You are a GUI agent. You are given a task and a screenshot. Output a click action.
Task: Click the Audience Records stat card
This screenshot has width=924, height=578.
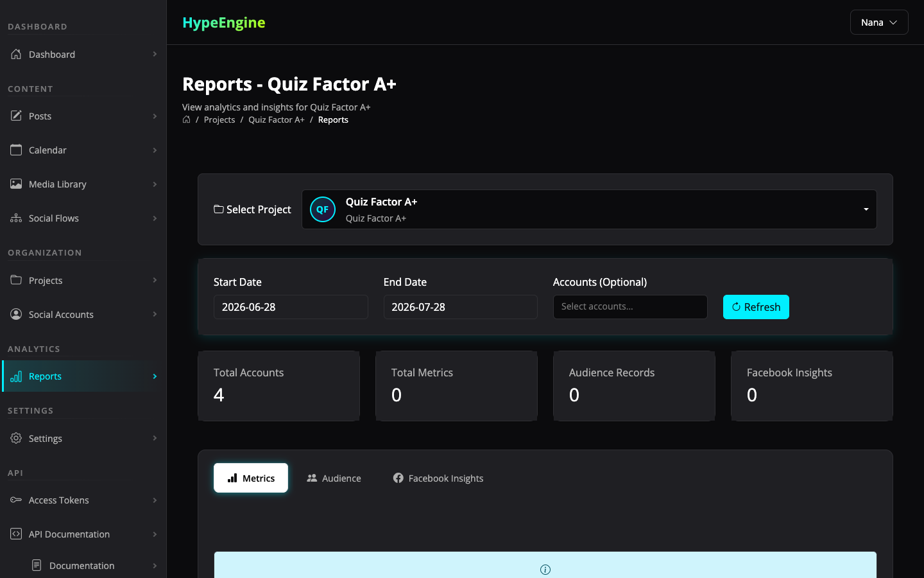pos(634,386)
